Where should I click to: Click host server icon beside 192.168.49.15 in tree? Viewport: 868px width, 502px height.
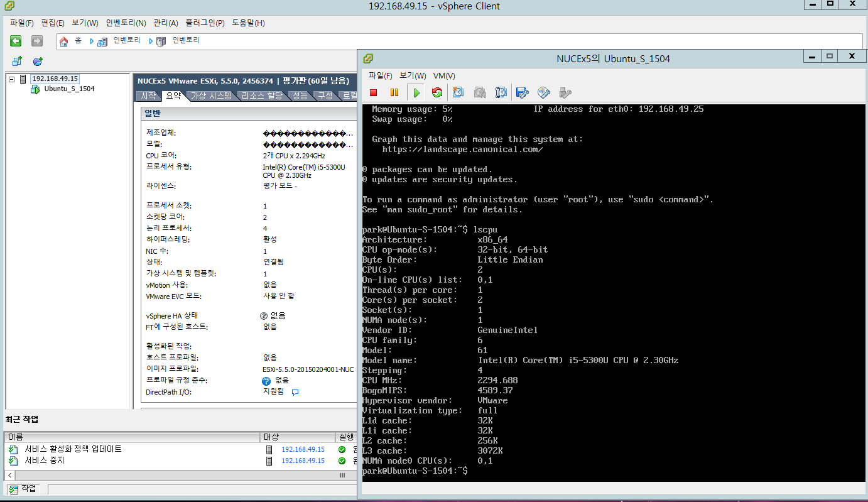pyautogui.click(x=23, y=79)
